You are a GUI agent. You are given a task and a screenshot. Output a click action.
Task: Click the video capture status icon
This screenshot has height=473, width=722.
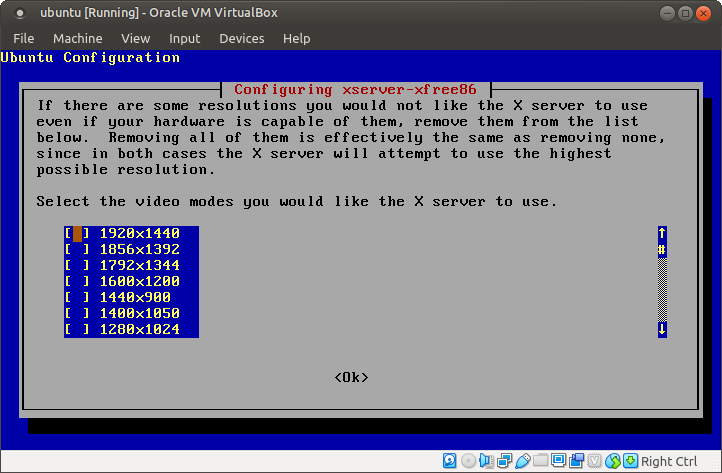576,461
